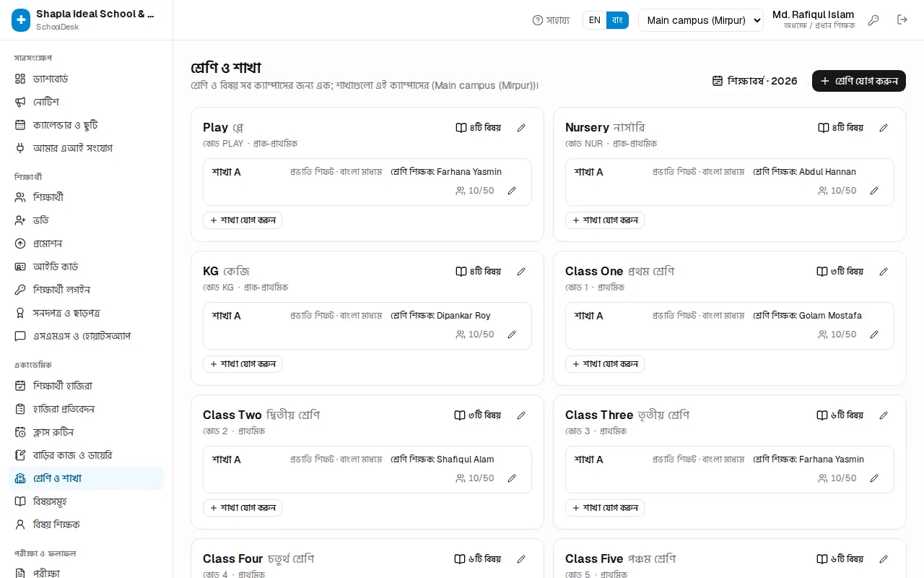Click the শ্রেণি ও শাখা page heading

coord(226,68)
